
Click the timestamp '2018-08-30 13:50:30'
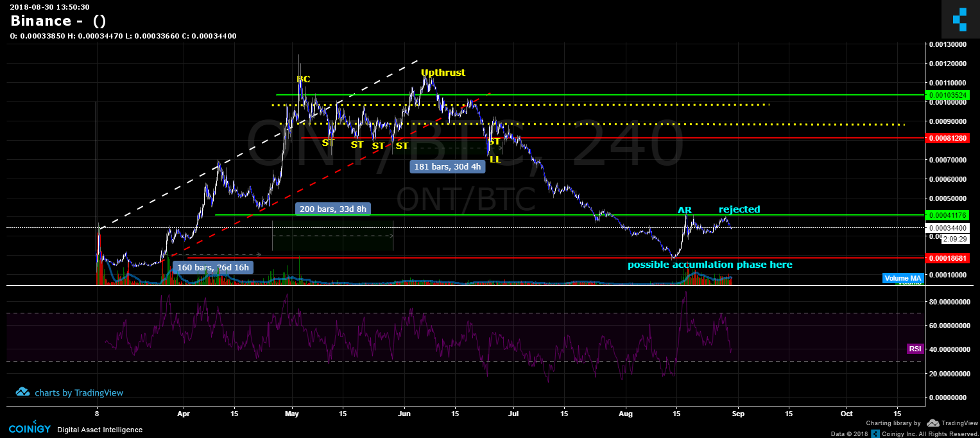[x=49, y=6]
